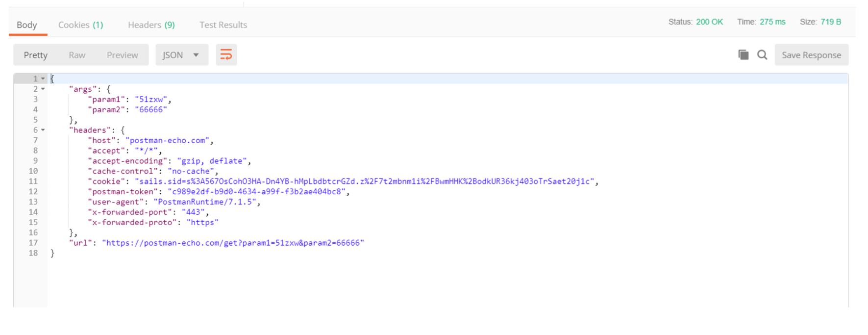Click the cookie sails.sid value text
This screenshot has height=335, width=868.
pos(365,181)
